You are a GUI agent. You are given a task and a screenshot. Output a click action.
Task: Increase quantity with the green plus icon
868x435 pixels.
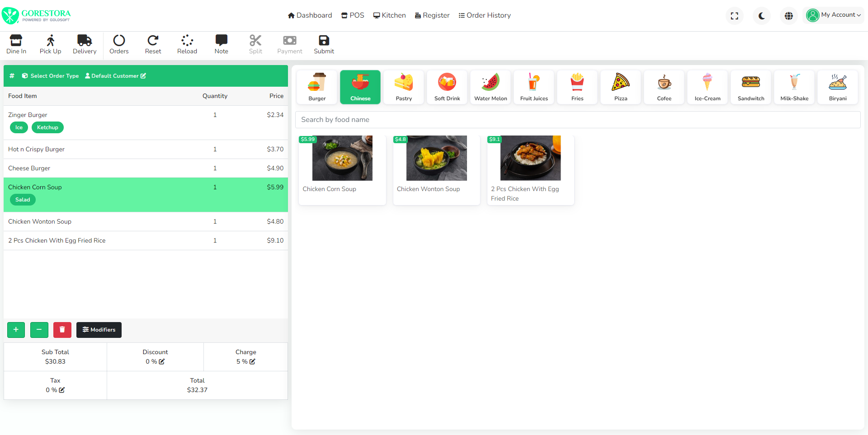(x=16, y=330)
